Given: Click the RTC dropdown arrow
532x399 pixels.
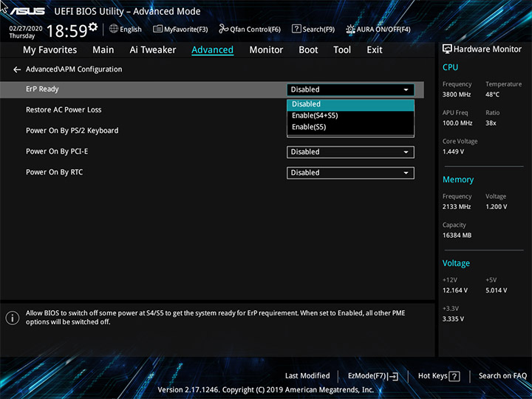Looking at the screenshot, I should [x=406, y=173].
